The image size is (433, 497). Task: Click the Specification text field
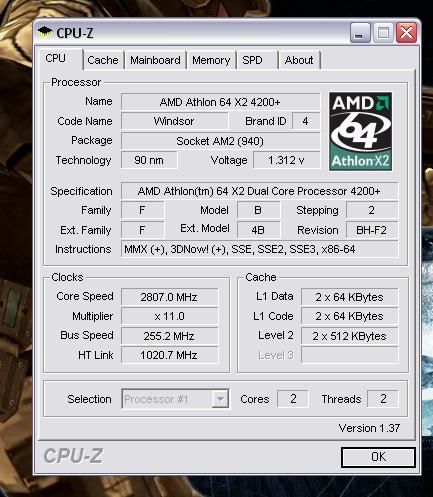click(x=259, y=191)
